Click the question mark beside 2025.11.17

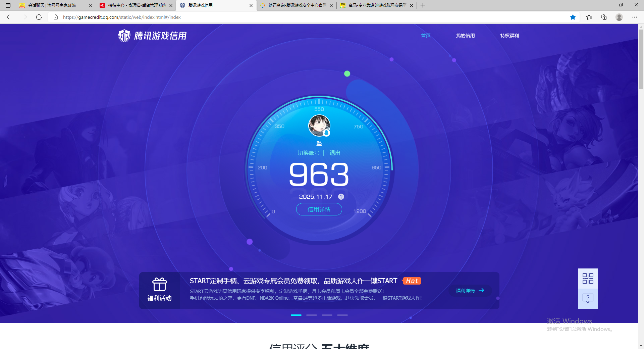[341, 197]
